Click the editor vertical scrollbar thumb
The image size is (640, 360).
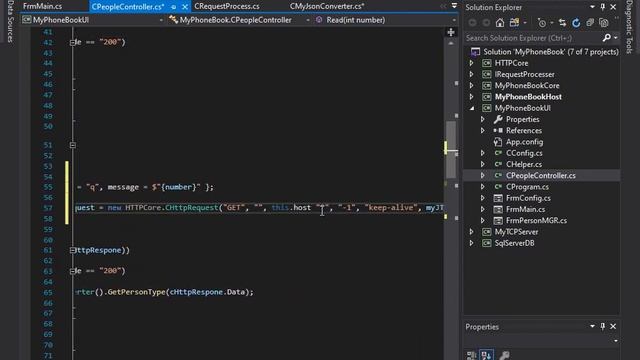pyautogui.click(x=451, y=150)
